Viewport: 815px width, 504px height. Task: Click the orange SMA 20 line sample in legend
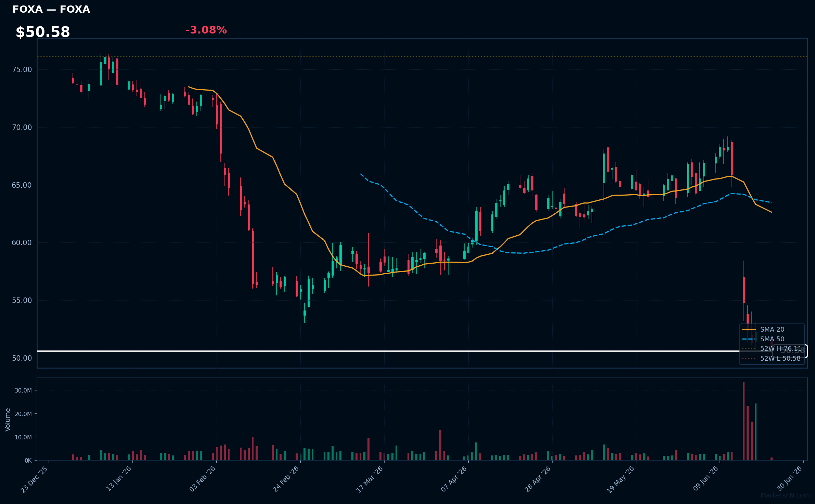point(748,329)
